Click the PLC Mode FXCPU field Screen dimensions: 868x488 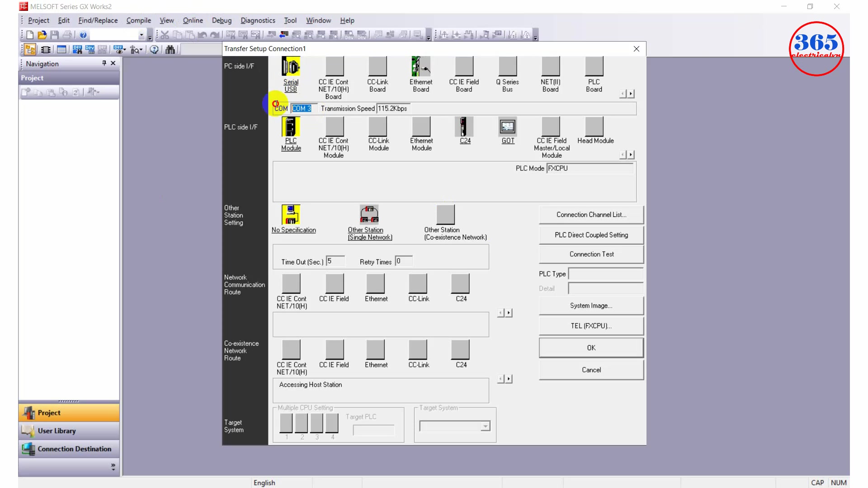[590, 168]
